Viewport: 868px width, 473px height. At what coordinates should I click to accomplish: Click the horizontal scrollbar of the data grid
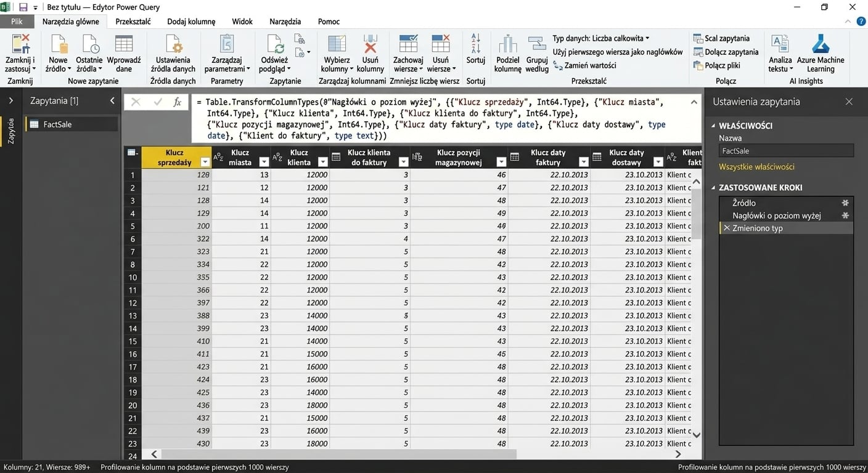[x=339, y=454]
